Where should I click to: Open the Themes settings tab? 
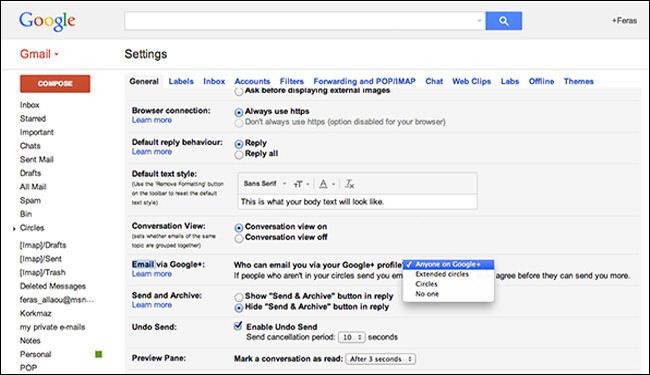point(578,81)
